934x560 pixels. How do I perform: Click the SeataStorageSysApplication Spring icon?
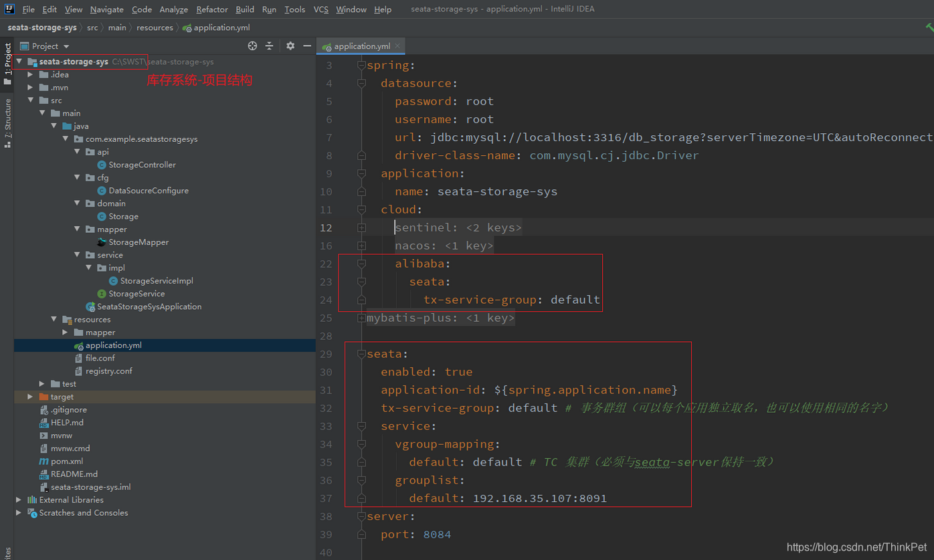click(x=90, y=306)
